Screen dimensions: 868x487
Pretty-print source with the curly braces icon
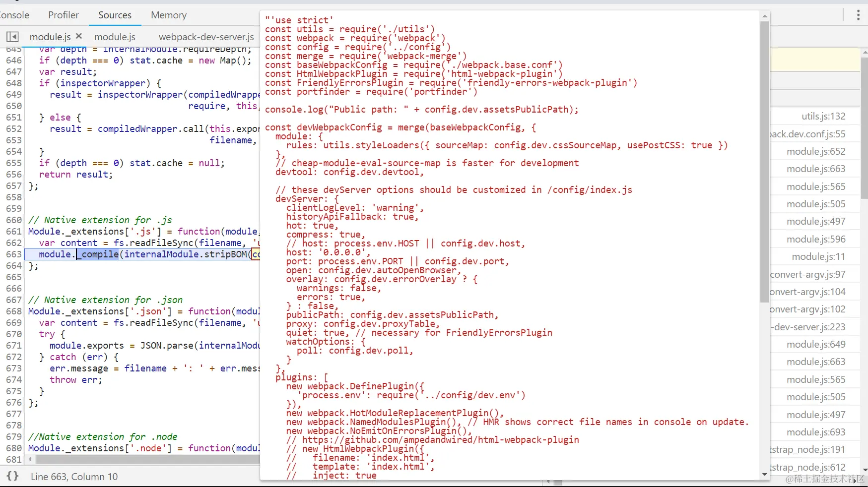coord(12,476)
